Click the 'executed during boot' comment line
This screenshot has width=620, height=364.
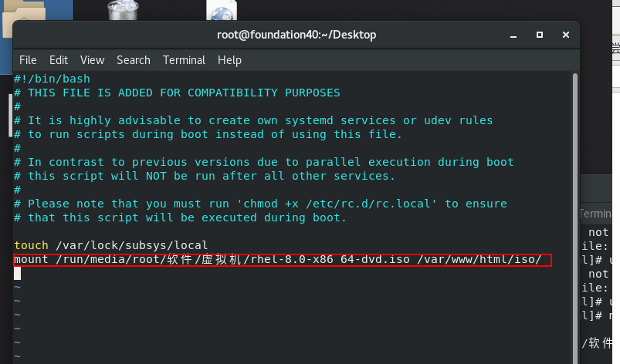[x=181, y=217]
